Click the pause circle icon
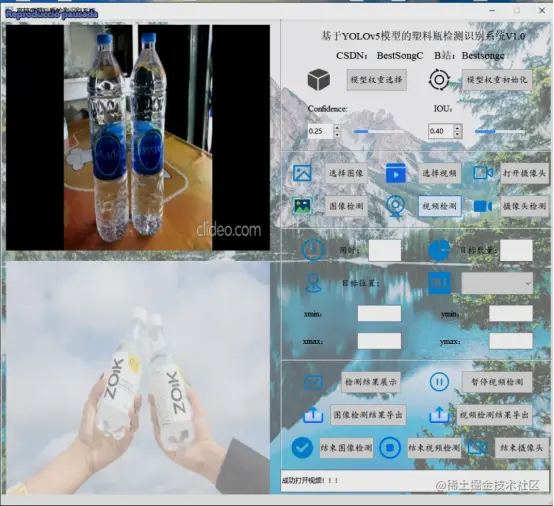 pos(439,382)
